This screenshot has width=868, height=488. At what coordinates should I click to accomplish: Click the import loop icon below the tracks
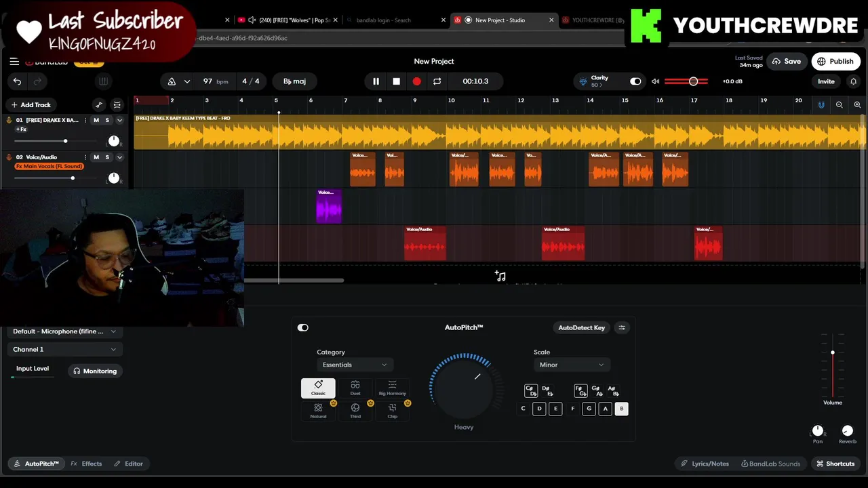coord(500,276)
